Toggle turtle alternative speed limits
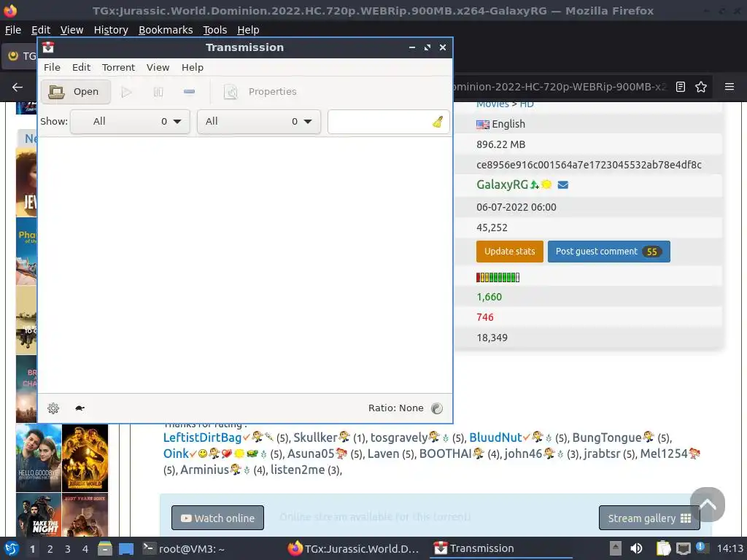This screenshot has height=560, width=747. 80,408
